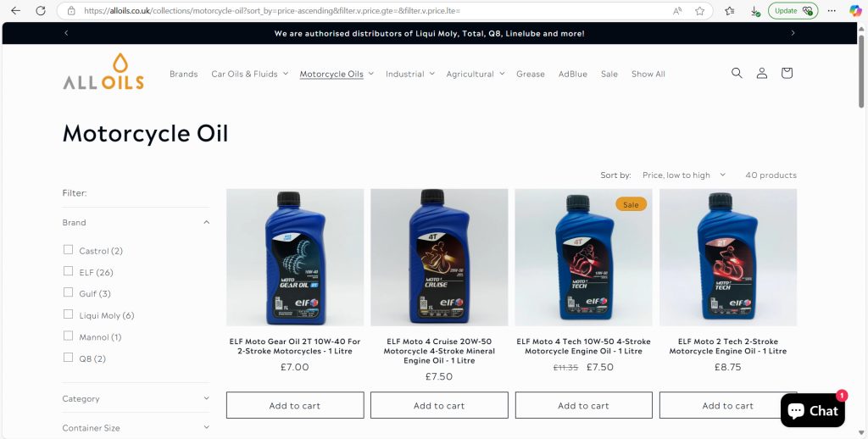Viewport: 868px width, 439px height.
Task: Open the Shopify Chat widget
Action: 813,410
